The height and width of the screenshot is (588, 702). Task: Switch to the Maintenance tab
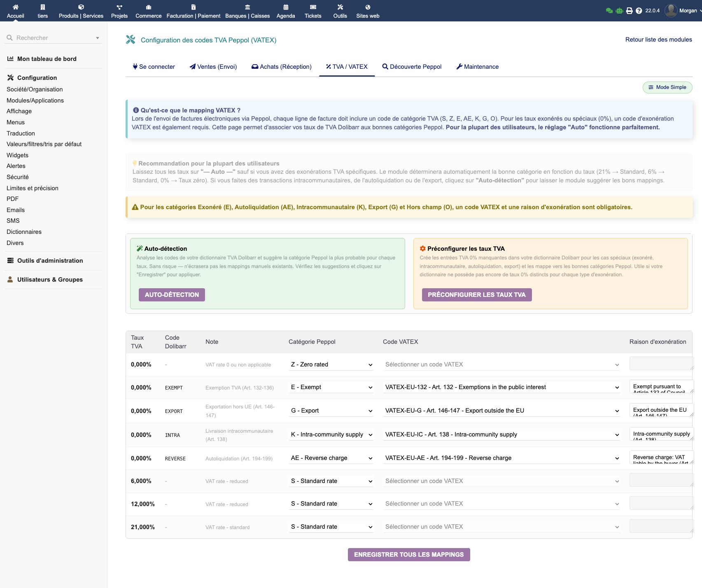(477, 67)
